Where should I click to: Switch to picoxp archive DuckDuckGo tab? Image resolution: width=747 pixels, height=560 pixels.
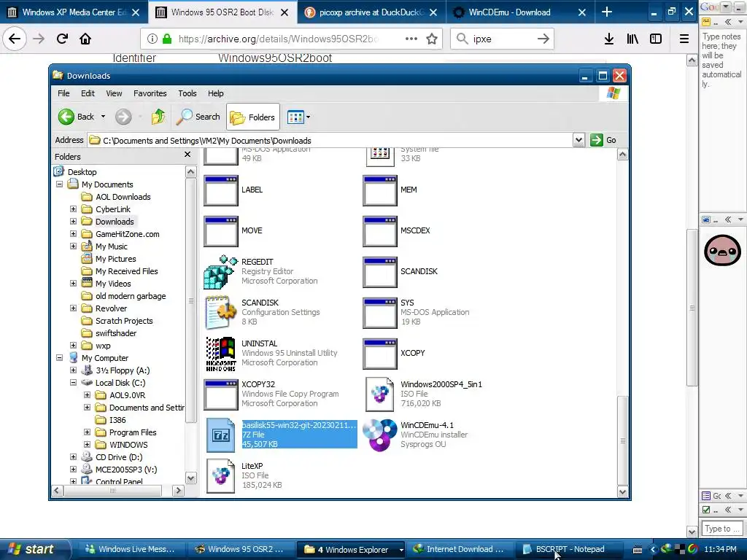point(371,12)
